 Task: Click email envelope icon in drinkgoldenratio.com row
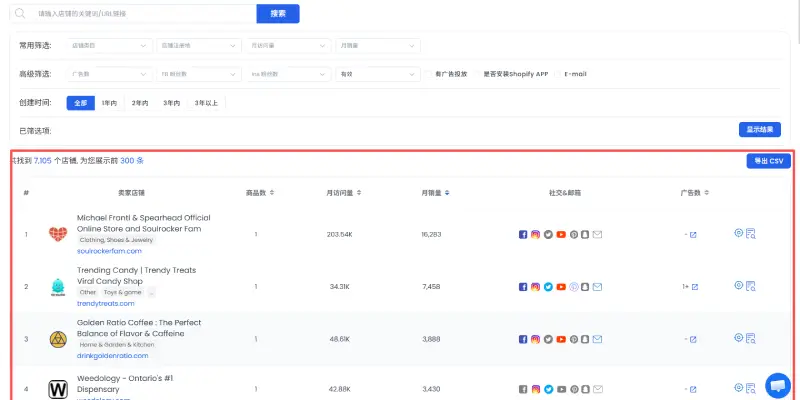[597, 339]
